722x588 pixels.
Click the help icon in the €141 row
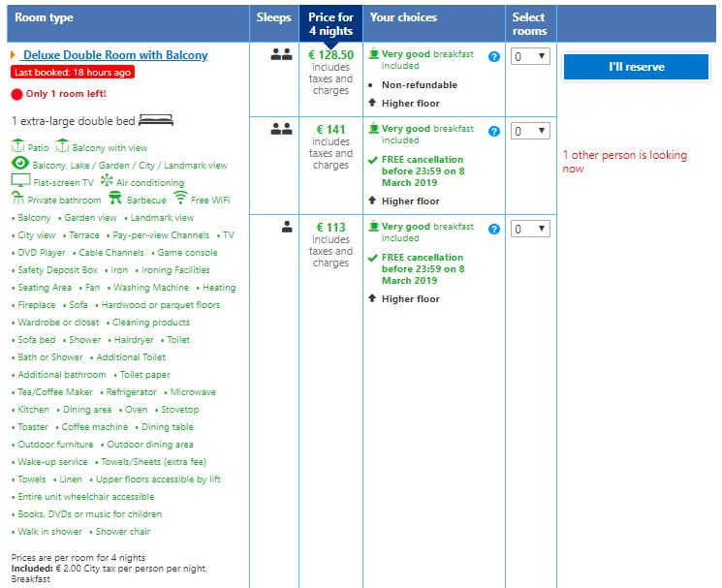coord(494,131)
